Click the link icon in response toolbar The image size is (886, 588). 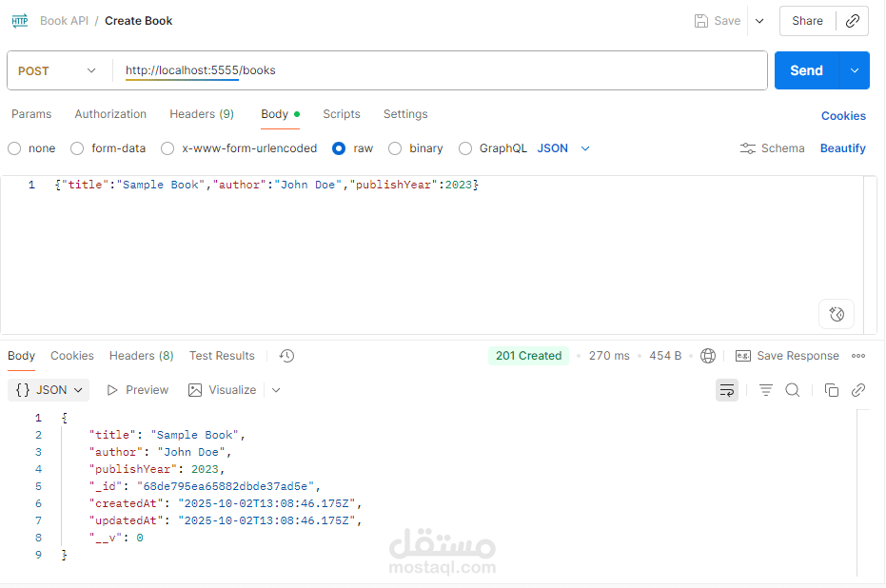pos(857,389)
